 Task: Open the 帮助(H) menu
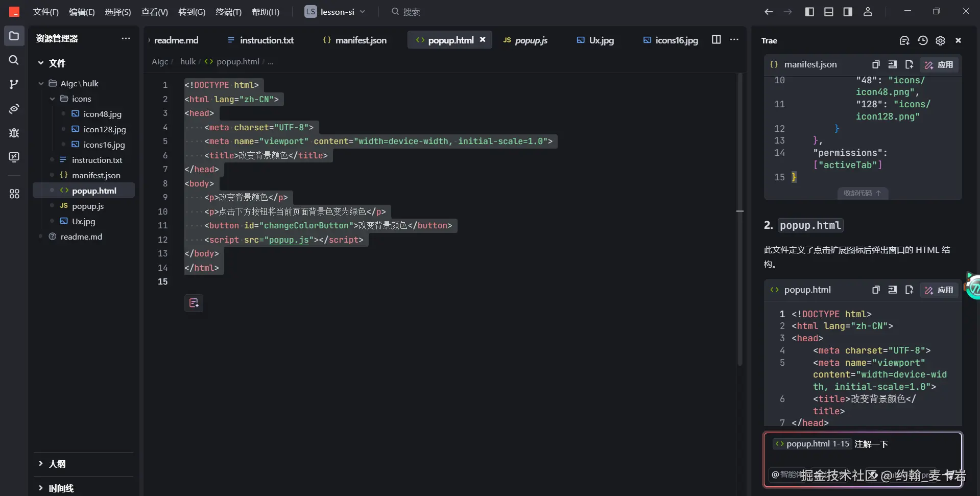tap(266, 12)
